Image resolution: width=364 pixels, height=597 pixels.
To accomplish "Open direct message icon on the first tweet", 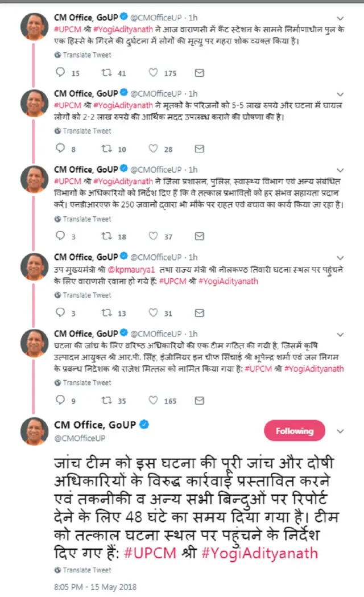I will point(199,73).
